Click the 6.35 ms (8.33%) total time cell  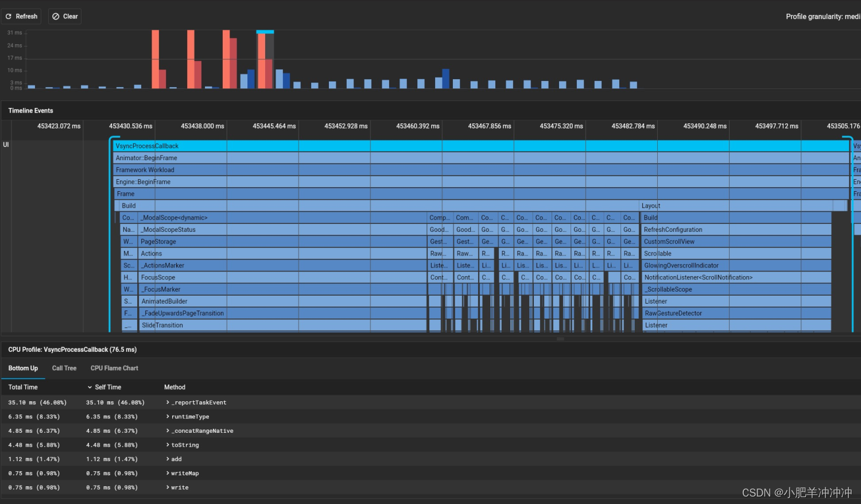click(34, 417)
